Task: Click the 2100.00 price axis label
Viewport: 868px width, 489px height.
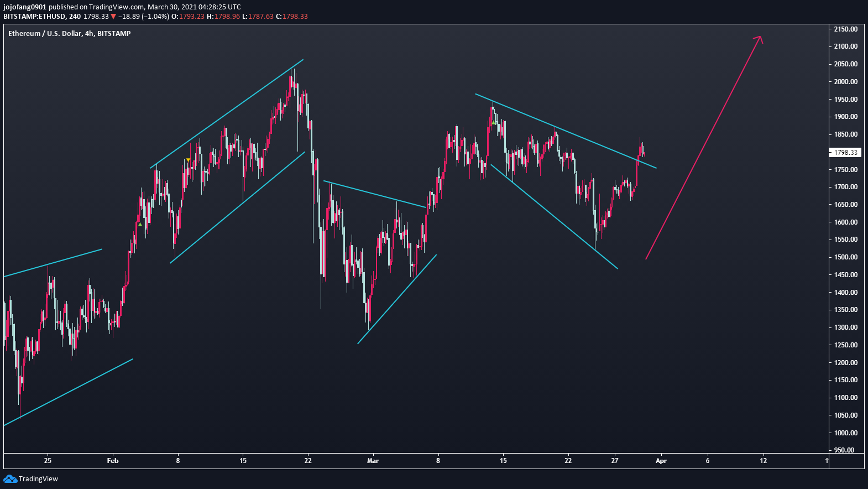Action: pyautogui.click(x=846, y=46)
